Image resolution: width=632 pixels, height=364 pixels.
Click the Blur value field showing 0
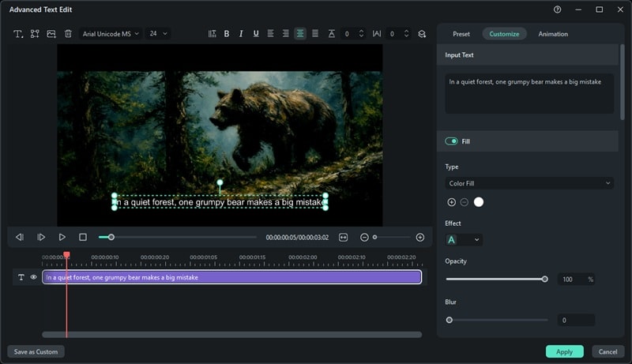pyautogui.click(x=576, y=320)
